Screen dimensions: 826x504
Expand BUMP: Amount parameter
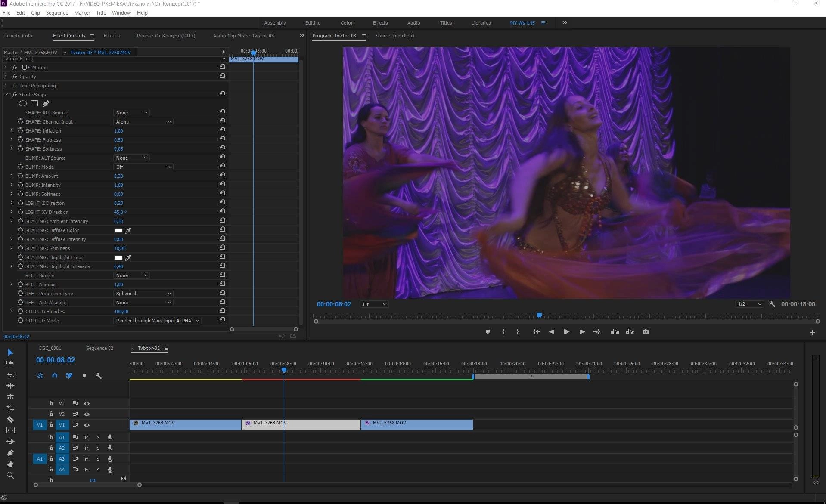pyautogui.click(x=12, y=176)
